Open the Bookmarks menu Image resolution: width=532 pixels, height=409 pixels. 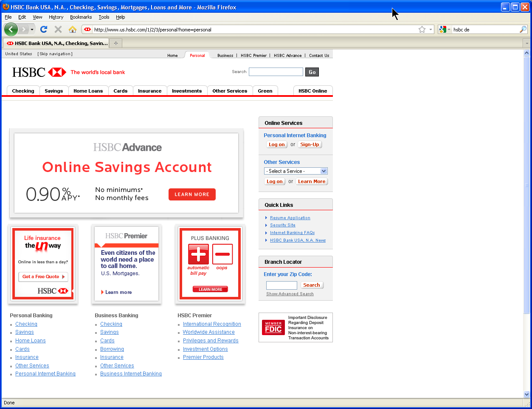point(81,17)
